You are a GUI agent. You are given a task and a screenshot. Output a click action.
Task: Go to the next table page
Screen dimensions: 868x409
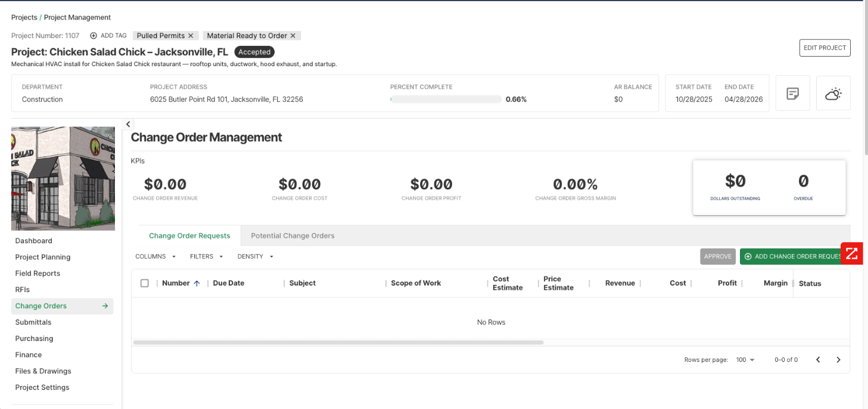click(x=838, y=360)
